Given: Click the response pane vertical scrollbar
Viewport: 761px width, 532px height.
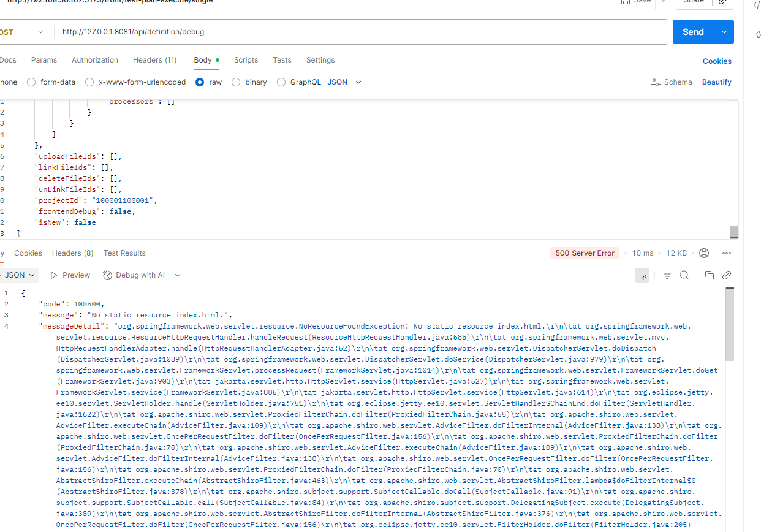Looking at the screenshot, I should pyautogui.click(x=729, y=325).
